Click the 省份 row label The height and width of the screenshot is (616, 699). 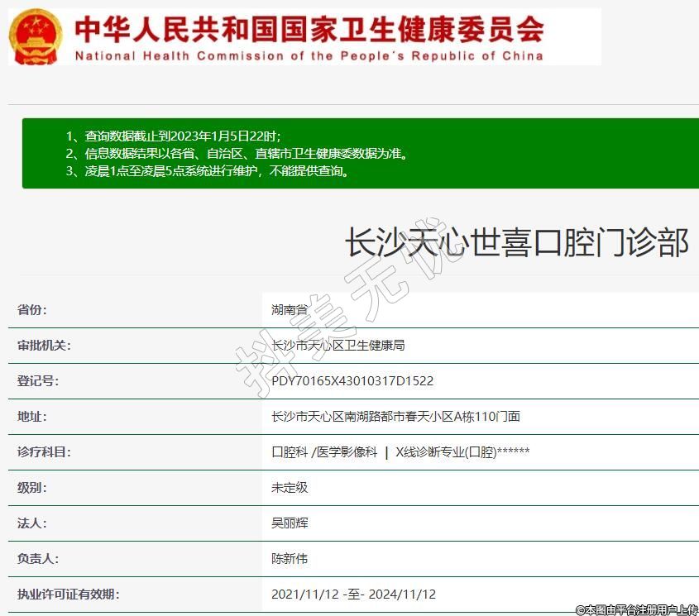pyautogui.click(x=32, y=310)
